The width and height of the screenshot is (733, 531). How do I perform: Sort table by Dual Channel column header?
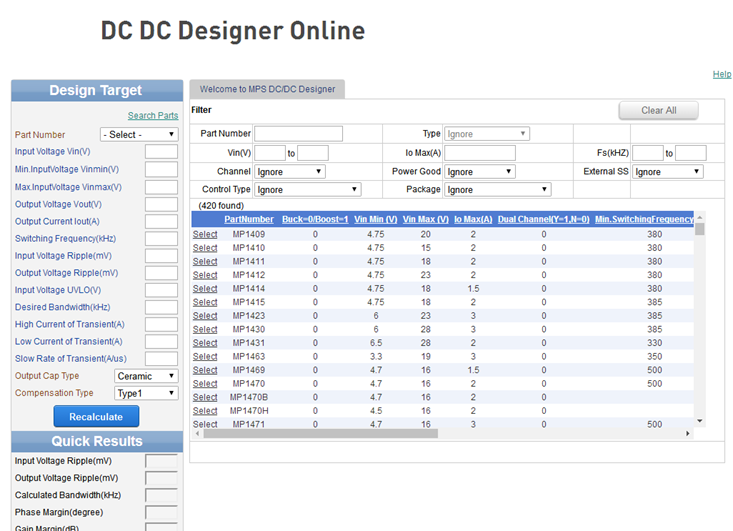tap(544, 219)
